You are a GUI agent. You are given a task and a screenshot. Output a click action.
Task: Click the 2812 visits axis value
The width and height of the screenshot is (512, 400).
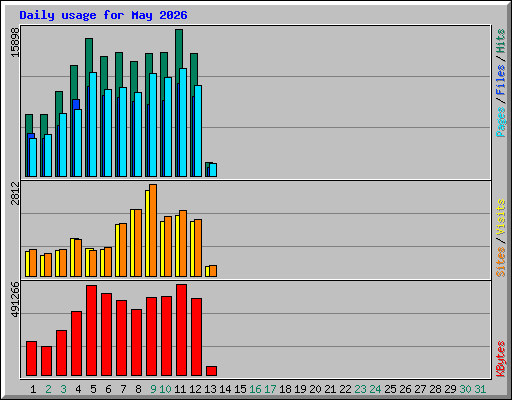coord(15,193)
